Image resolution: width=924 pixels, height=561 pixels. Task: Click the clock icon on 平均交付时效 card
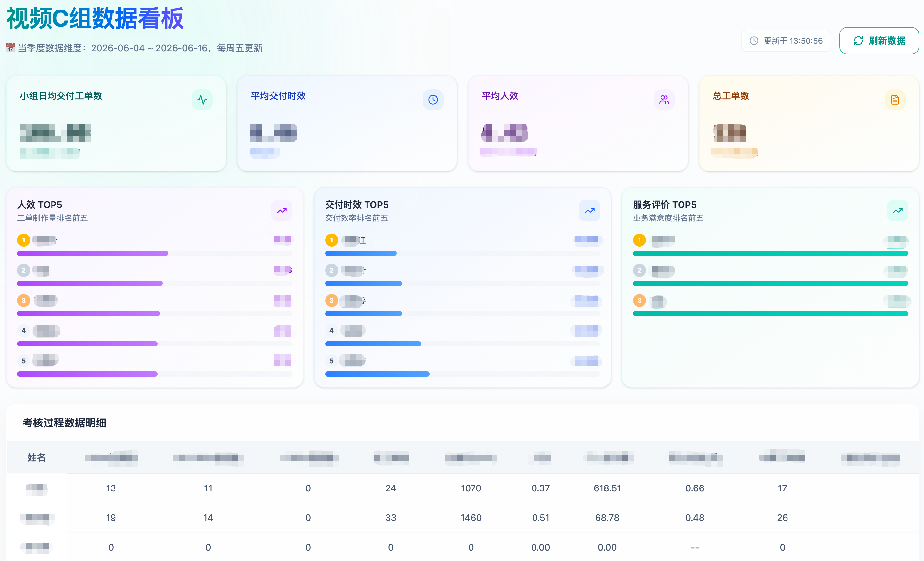coord(433,100)
